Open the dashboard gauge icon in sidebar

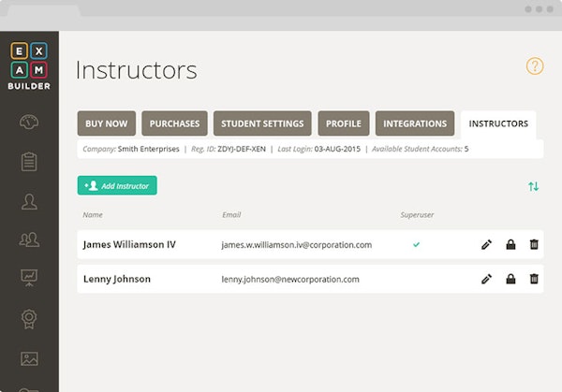[29, 123]
